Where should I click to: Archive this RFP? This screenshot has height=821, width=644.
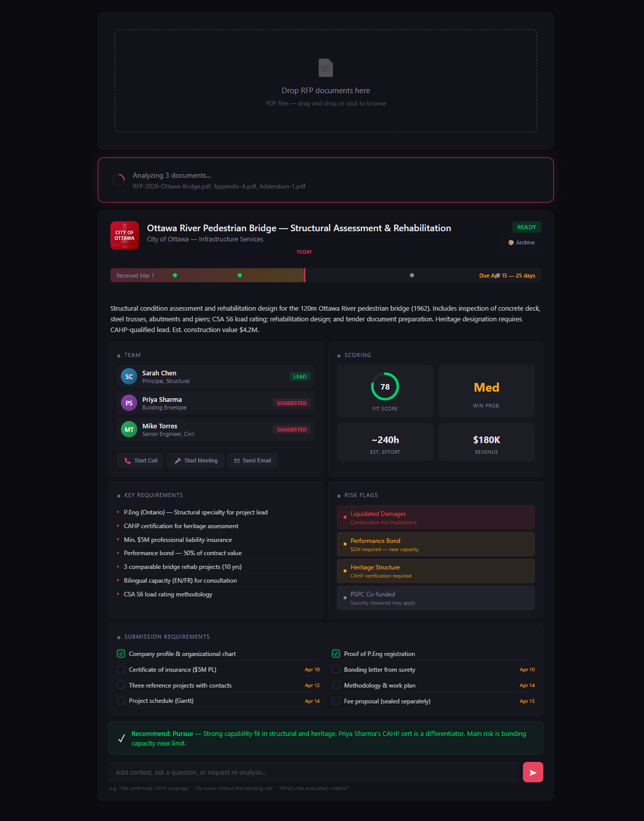[x=521, y=242]
